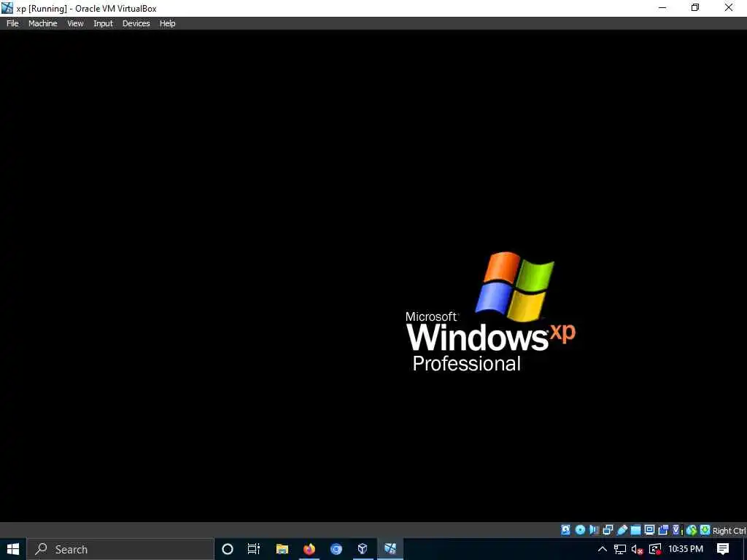Open VirtualBox Manager cube icon on taskbar
747x560 pixels.
[363, 549]
